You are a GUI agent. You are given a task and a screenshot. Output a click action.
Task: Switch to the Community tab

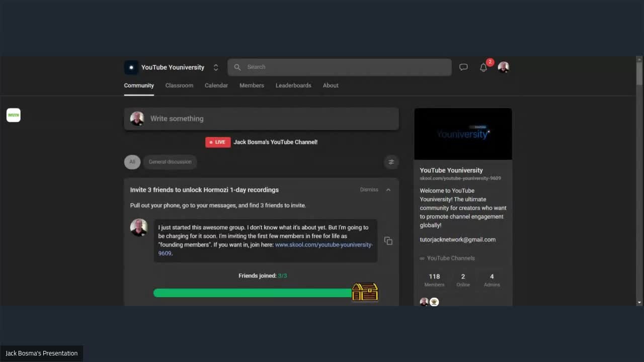click(x=139, y=85)
